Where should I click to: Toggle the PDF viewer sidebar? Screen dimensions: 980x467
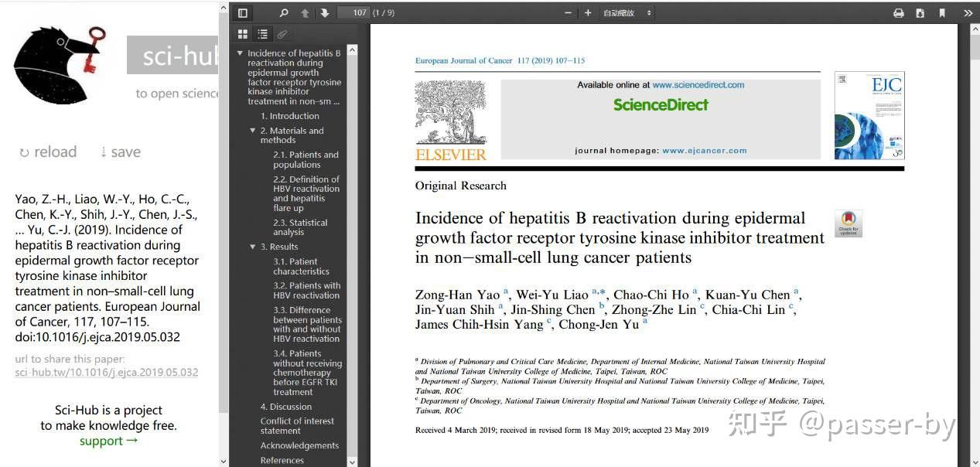243,13
